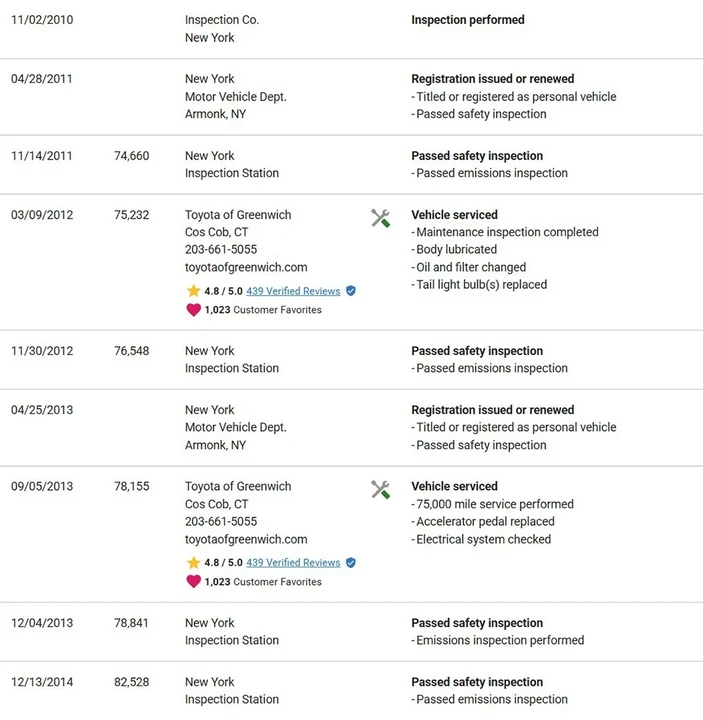Click the wrench icon beside 09/05/2013 service
The image size is (703, 720).
pos(380,489)
